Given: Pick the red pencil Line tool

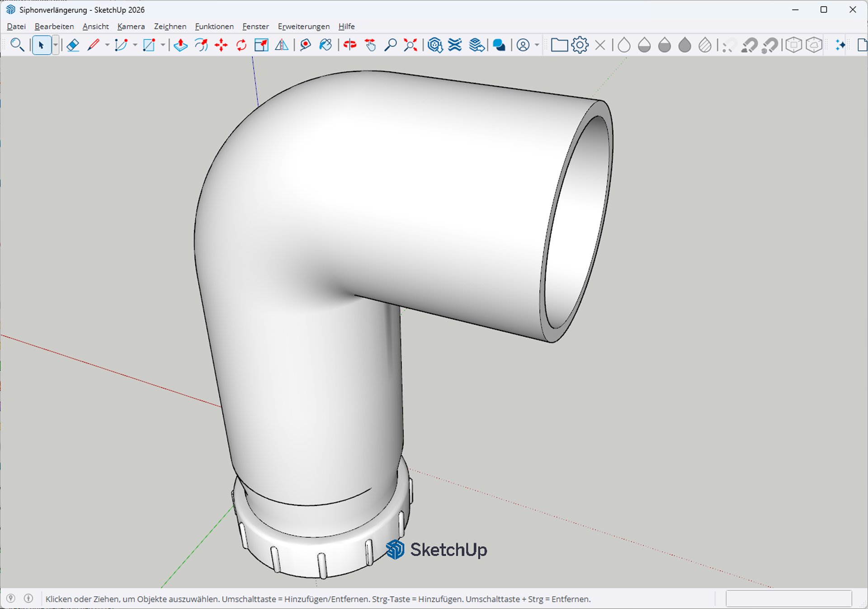Looking at the screenshot, I should pyautogui.click(x=94, y=45).
